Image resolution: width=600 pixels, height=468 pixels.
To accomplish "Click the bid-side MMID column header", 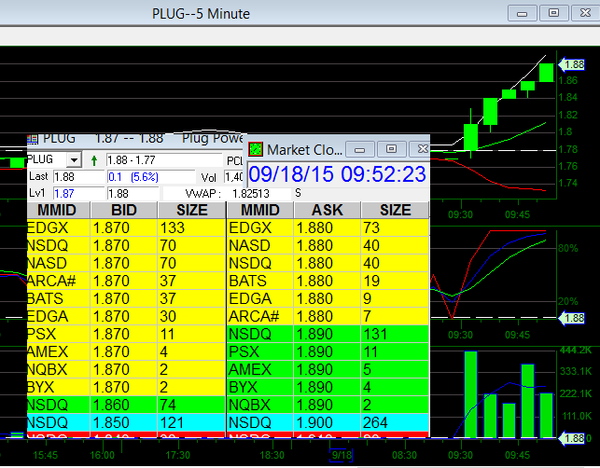I will (58, 210).
